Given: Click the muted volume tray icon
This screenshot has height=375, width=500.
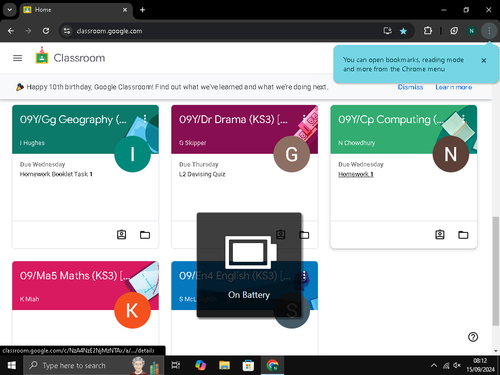Looking at the screenshot, I should (x=457, y=366).
